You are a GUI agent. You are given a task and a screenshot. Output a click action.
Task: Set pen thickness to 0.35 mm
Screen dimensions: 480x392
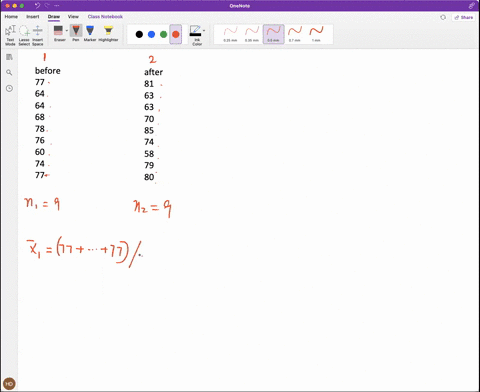coord(252,34)
